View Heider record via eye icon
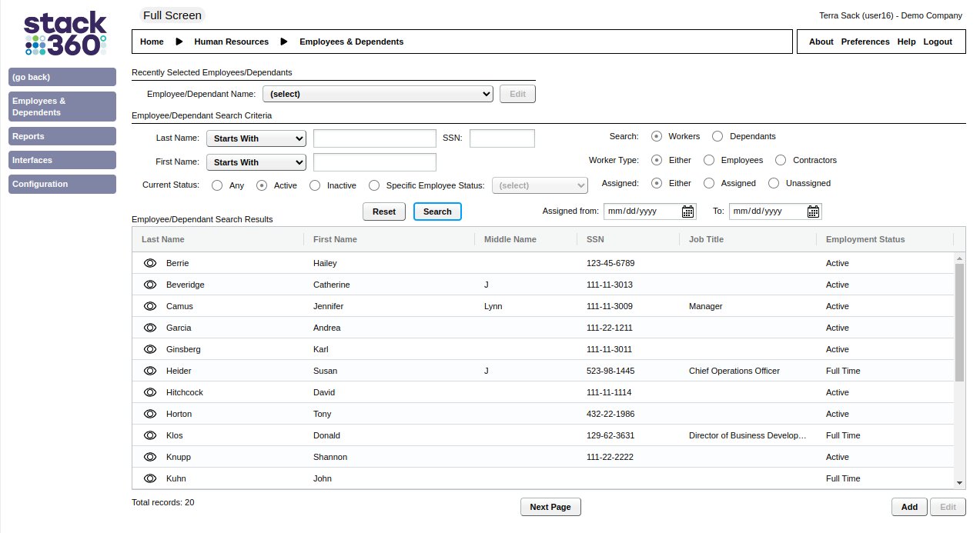980x533 pixels. 150,371
